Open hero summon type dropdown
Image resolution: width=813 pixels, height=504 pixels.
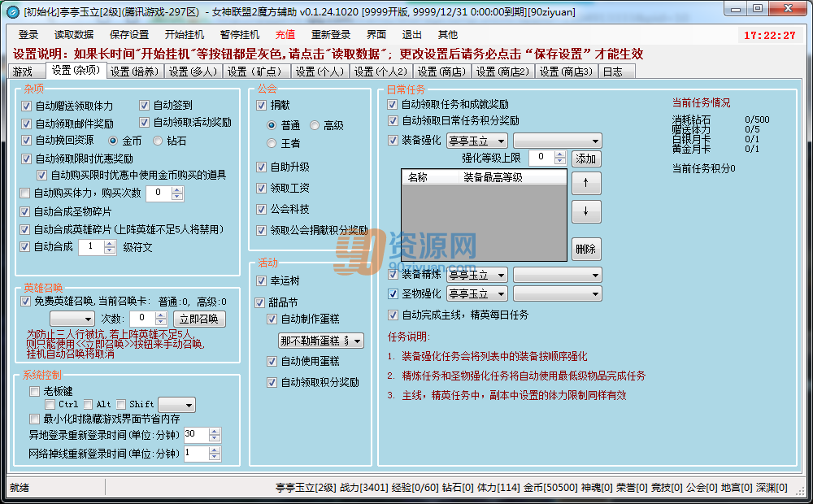(x=72, y=319)
